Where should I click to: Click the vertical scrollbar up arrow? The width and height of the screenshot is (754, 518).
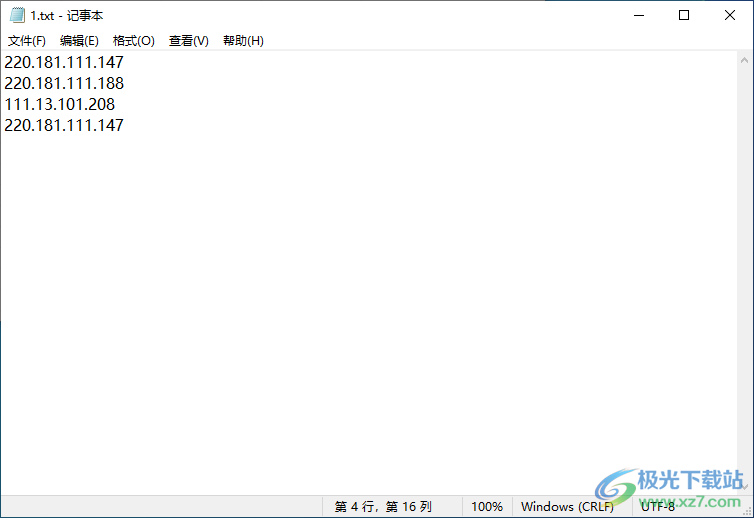coord(744,61)
